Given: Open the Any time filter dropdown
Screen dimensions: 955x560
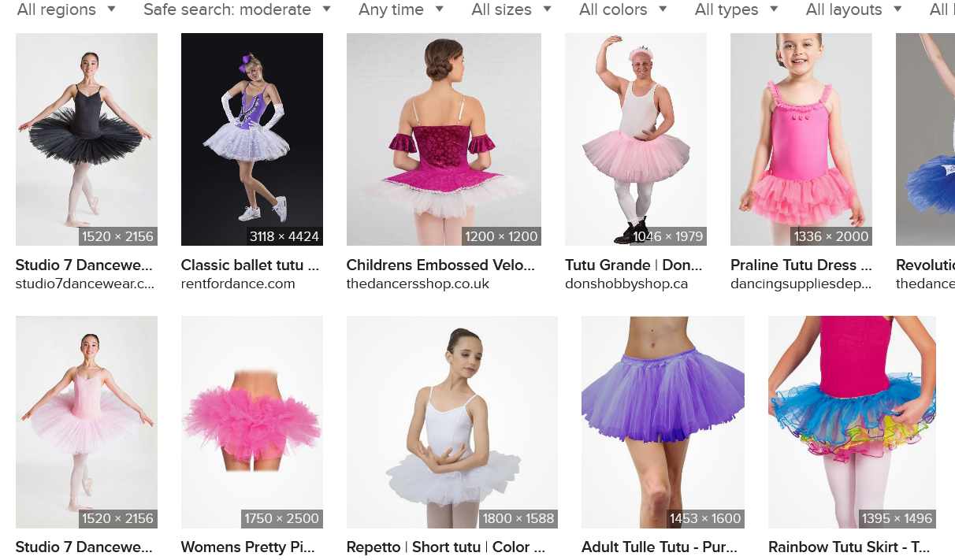Looking at the screenshot, I should coord(400,9).
